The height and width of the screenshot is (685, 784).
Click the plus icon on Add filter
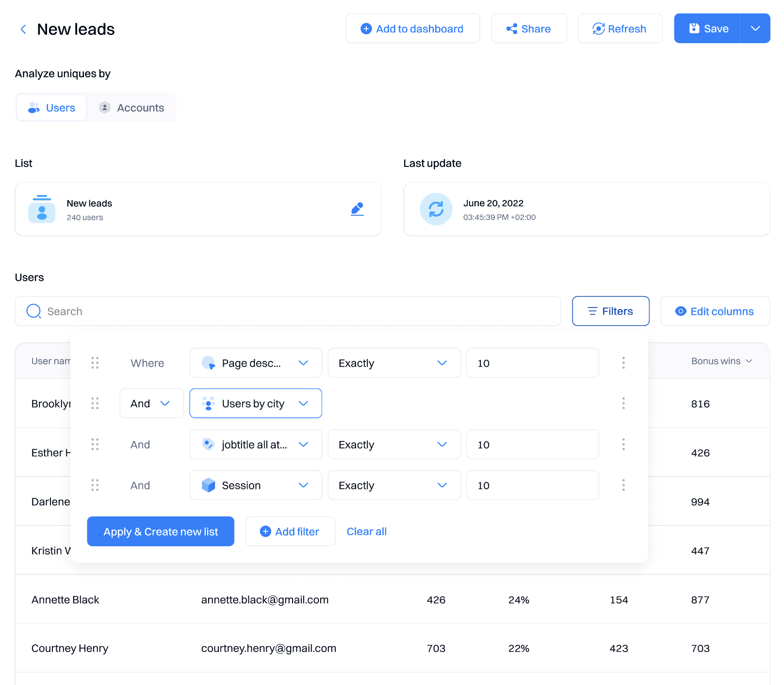click(265, 531)
